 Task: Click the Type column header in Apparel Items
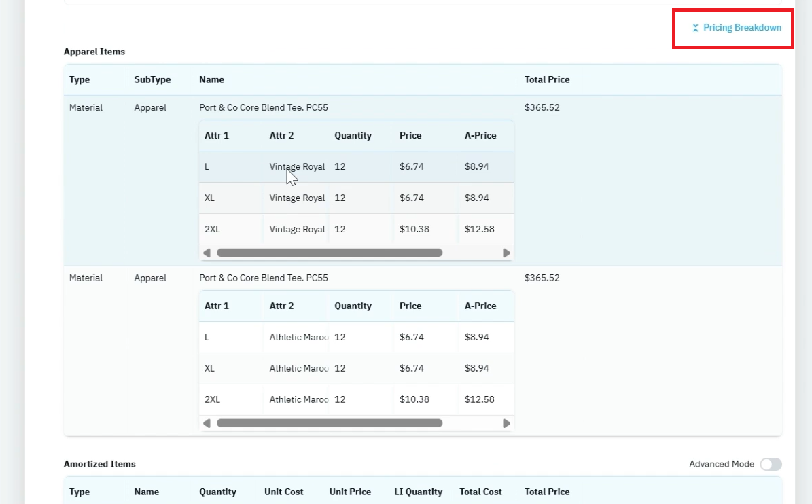click(80, 79)
